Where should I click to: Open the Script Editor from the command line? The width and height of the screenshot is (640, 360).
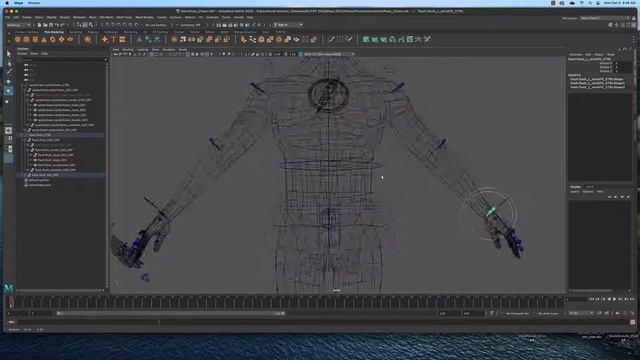coord(633,322)
